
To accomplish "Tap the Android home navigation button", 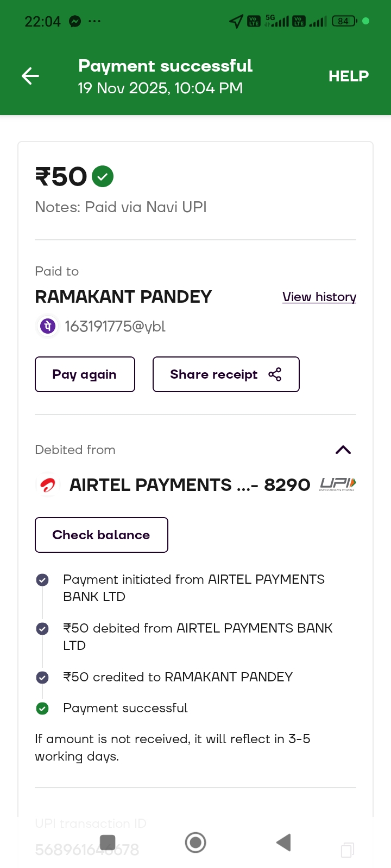I will point(195,843).
